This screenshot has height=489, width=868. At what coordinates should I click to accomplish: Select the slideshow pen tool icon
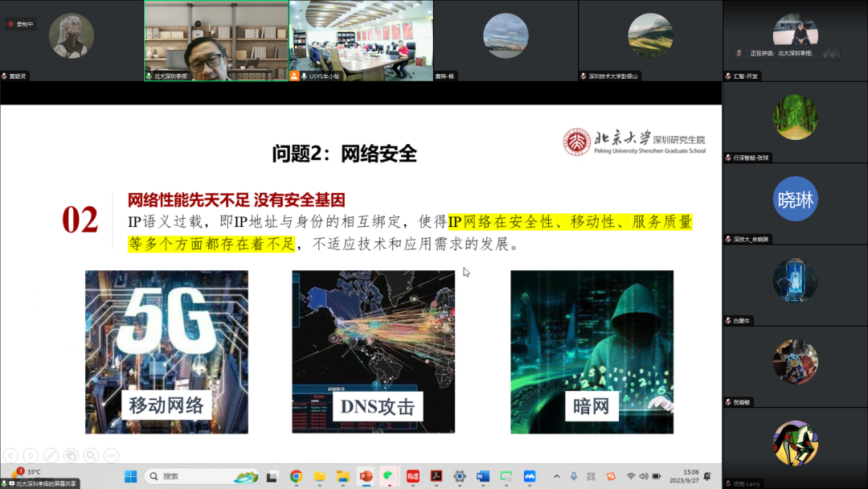51,455
